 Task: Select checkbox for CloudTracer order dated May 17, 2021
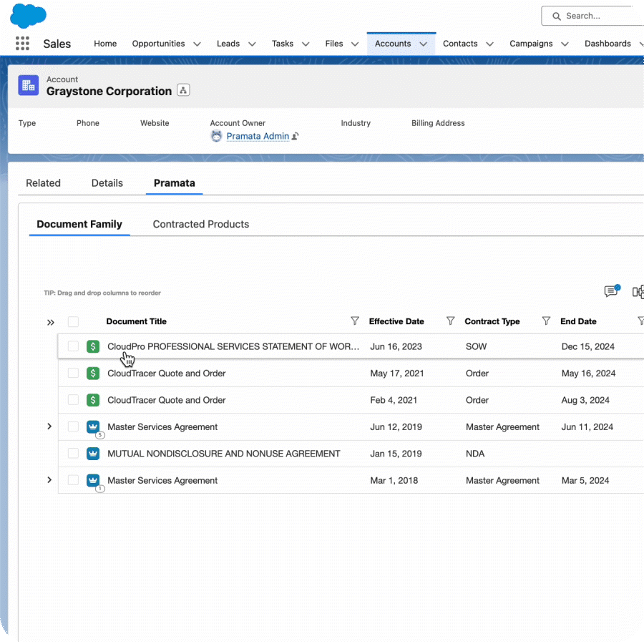click(73, 373)
